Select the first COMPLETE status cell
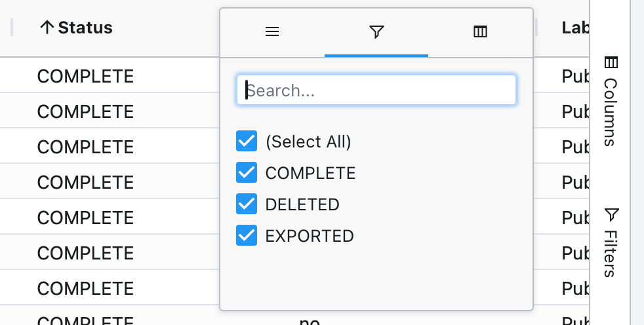The image size is (644, 325). [x=85, y=76]
